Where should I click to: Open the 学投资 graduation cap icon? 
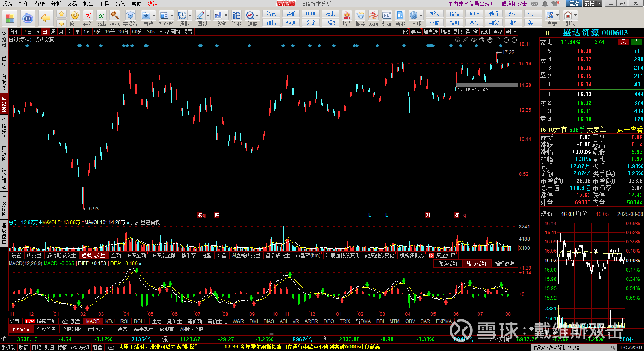[x=130, y=15]
